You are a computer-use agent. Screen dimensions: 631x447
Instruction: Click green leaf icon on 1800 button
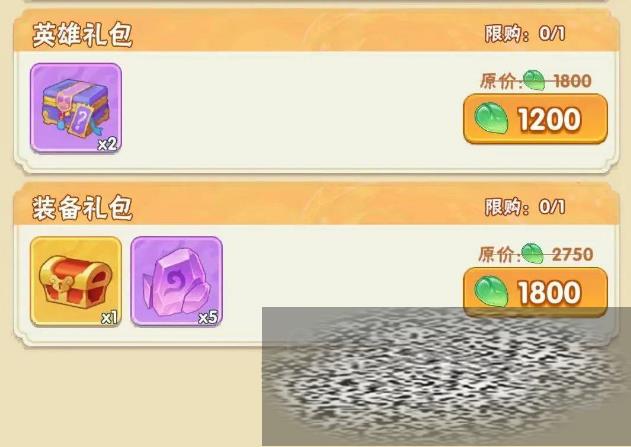[491, 292]
